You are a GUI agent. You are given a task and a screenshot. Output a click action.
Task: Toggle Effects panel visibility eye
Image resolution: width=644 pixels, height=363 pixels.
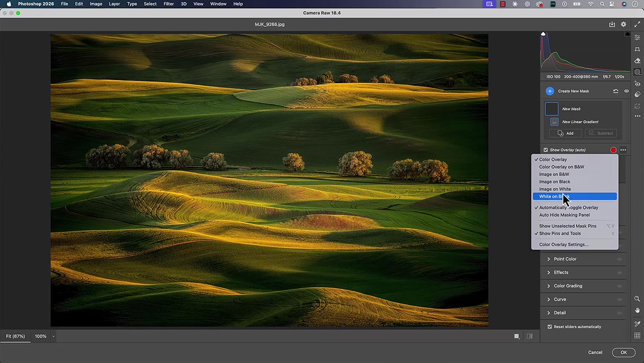click(619, 273)
